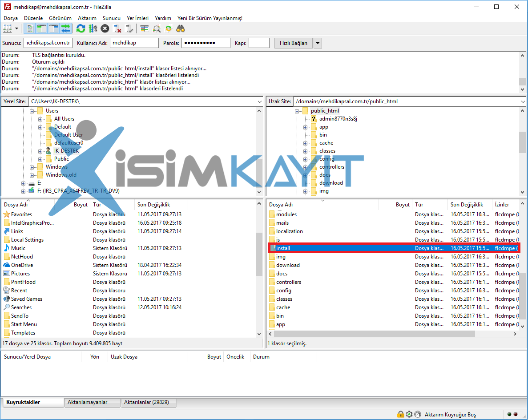The width and height of the screenshot is (528, 420).
Task: Expand the E: drive node
Action: click(23, 183)
